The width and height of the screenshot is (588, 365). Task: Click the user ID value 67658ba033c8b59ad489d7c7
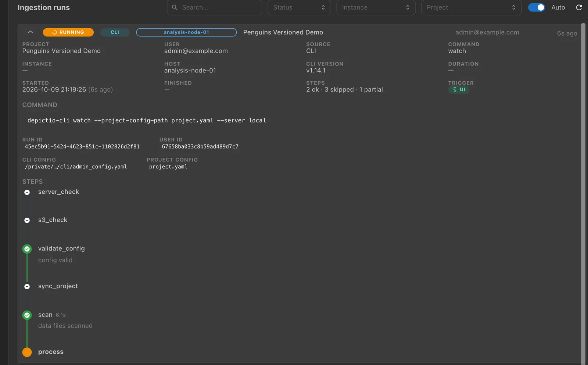200,146
